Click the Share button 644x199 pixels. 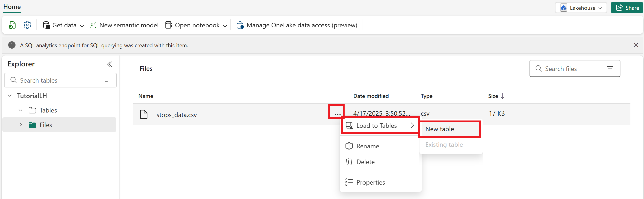[x=627, y=8]
